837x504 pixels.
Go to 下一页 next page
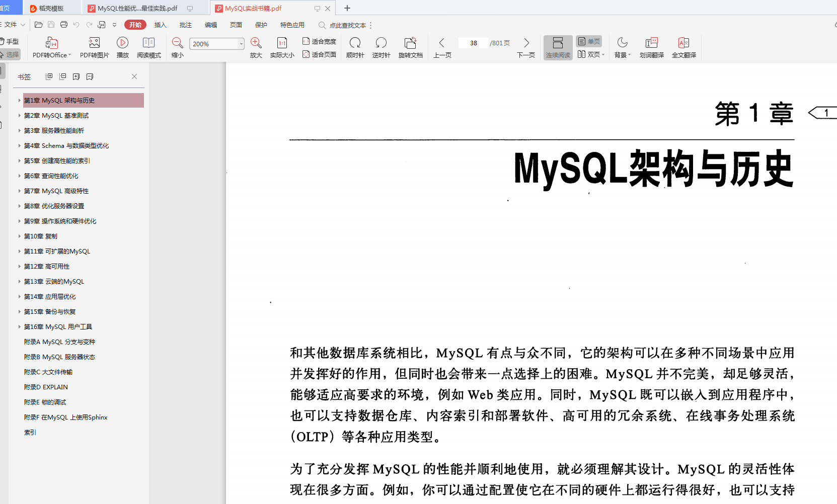526,47
